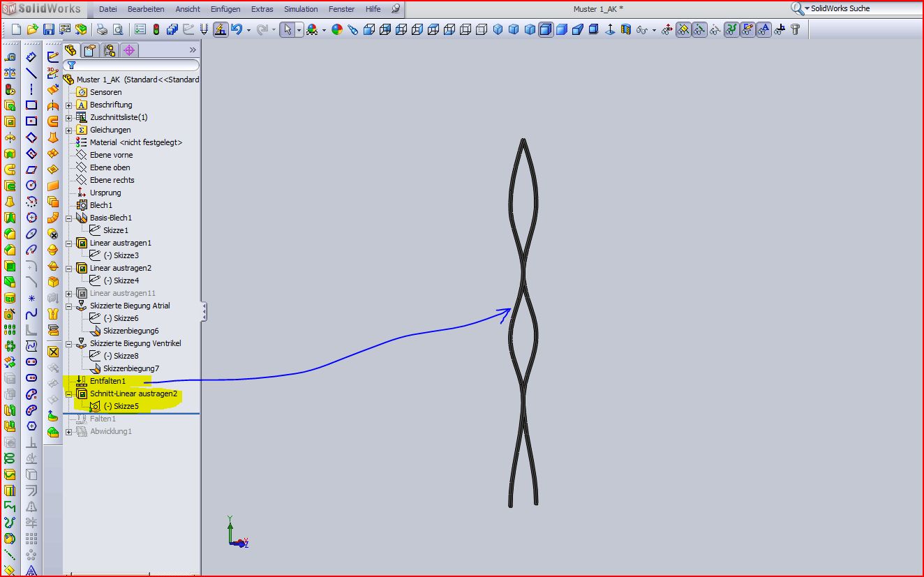Expand the Beschriftung tree node
Screen dimensions: 924x577
tap(69, 105)
